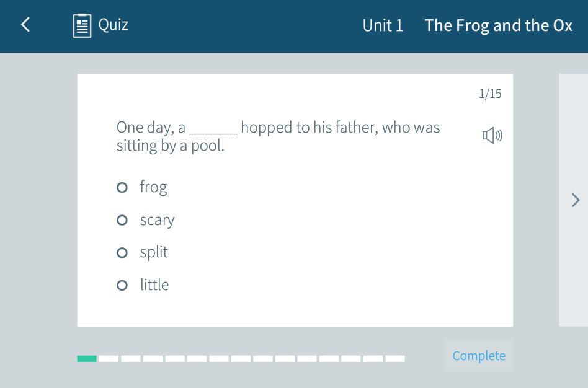
Task: Click the back arrow in header
Action: coord(25,25)
